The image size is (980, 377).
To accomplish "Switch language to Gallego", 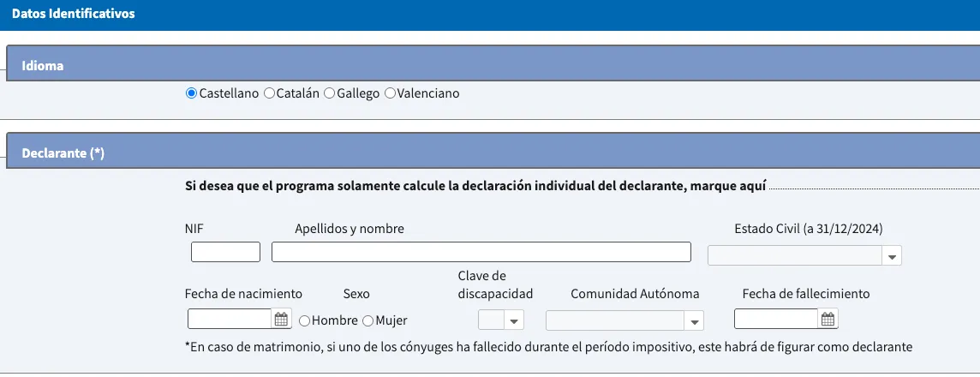I will coord(330,93).
